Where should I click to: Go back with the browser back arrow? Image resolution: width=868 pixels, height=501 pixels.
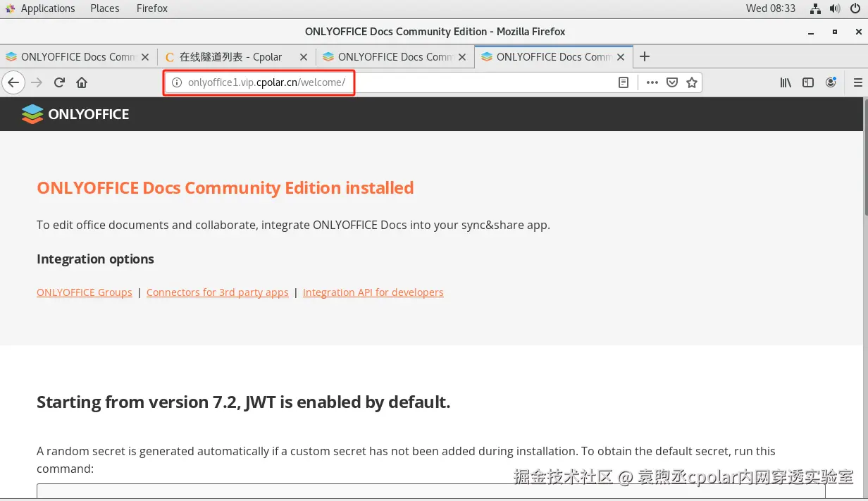point(13,82)
